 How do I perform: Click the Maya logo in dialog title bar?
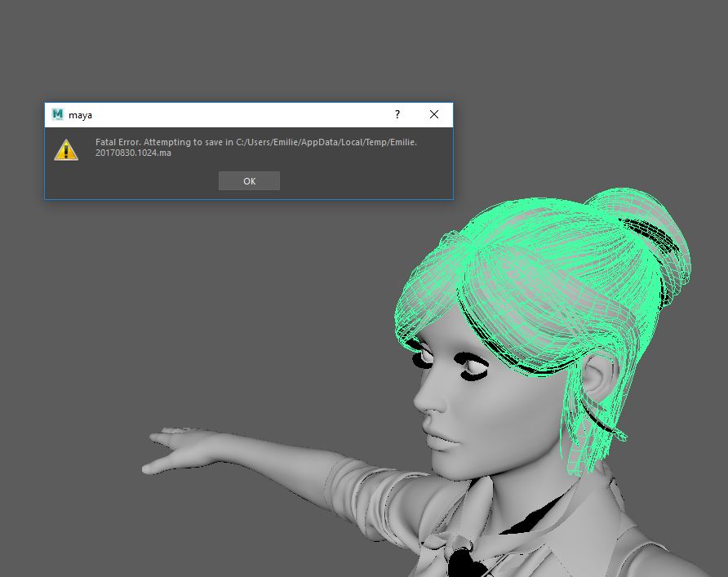[58, 115]
